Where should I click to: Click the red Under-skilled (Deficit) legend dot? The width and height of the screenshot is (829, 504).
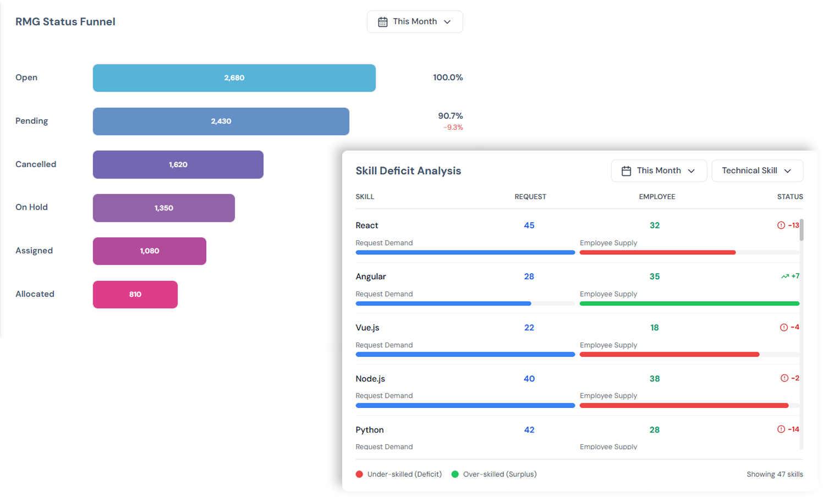pos(359,474)
